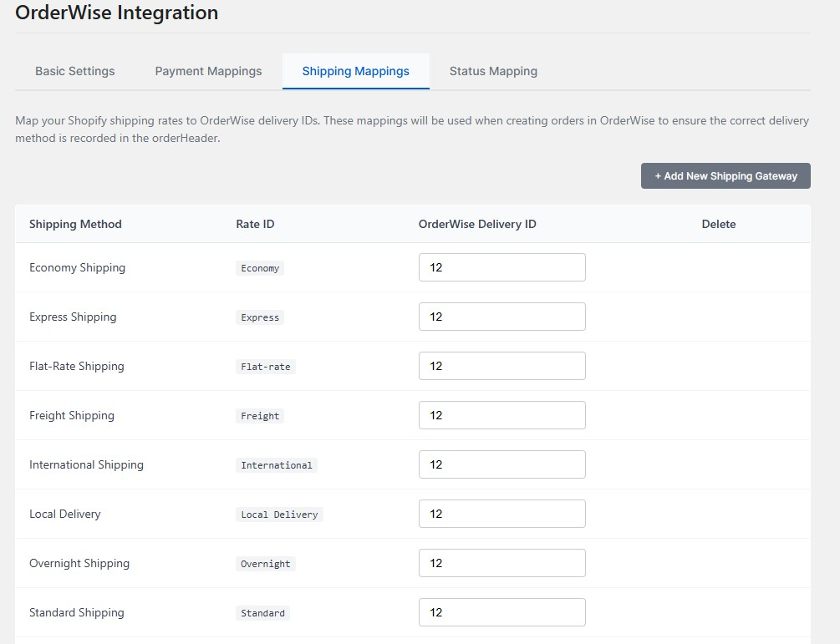Image resolution: width=840 pixels, height=644 pixels.
Task: Click the International rate ID code
Action: click(x=277, y=465)
